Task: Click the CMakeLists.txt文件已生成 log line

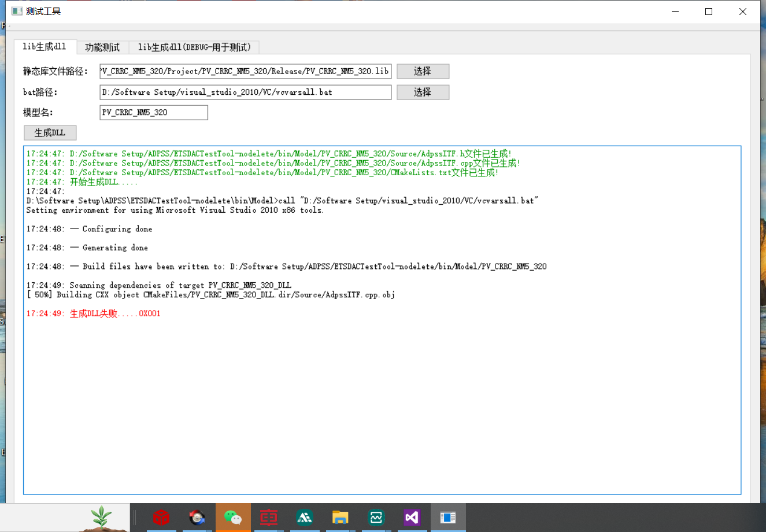Action: [x=262, y=172]
